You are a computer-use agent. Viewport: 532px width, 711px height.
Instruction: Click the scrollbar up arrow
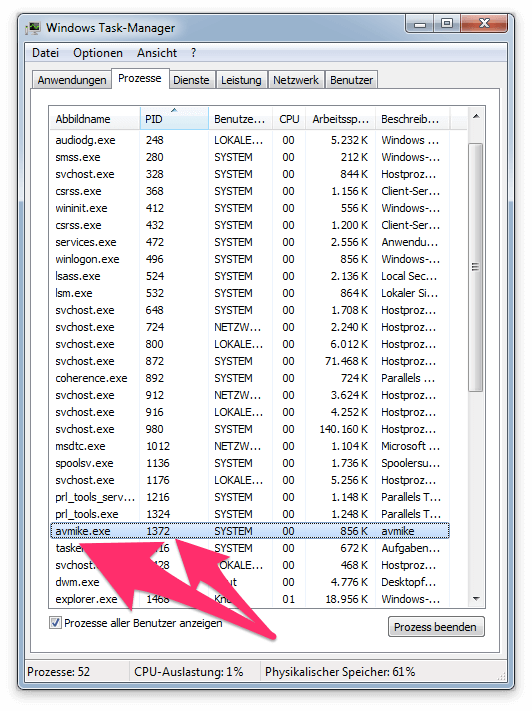[x=476, y=117]
